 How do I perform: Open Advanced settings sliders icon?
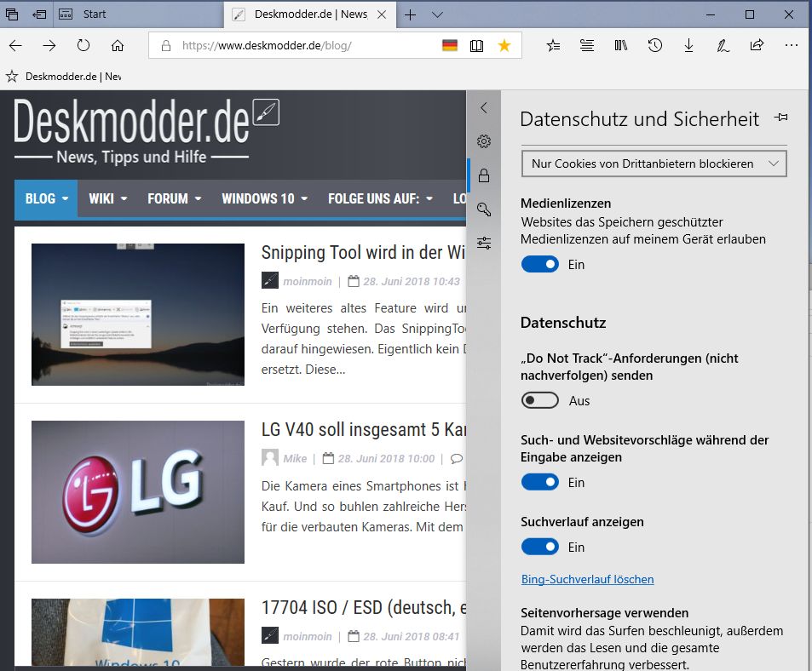484,243
